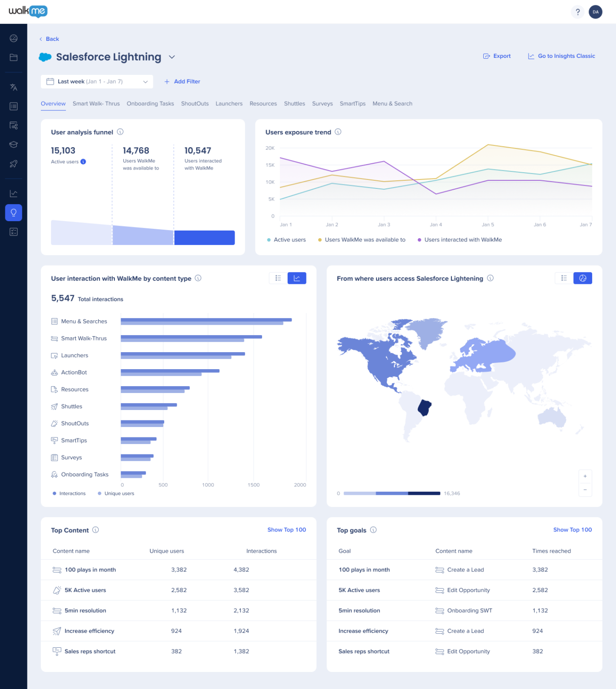Switch the content interaction chart to list view

coord(277,278)
